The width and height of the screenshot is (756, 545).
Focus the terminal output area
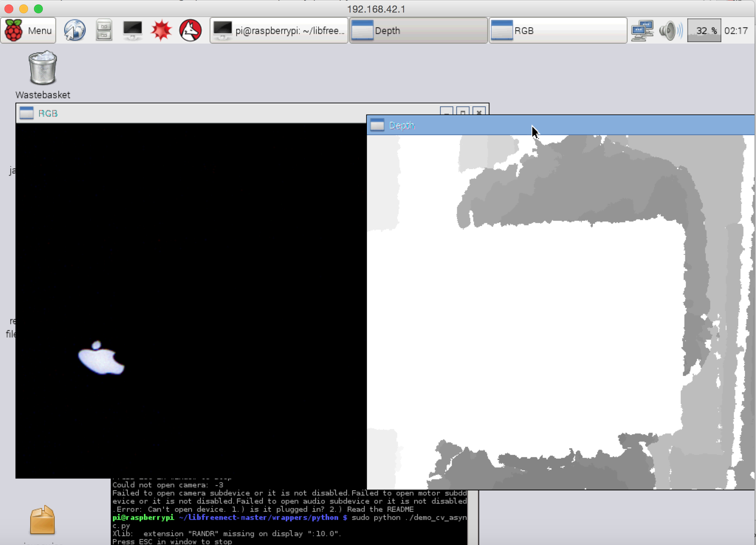click(x=288, y=517)
